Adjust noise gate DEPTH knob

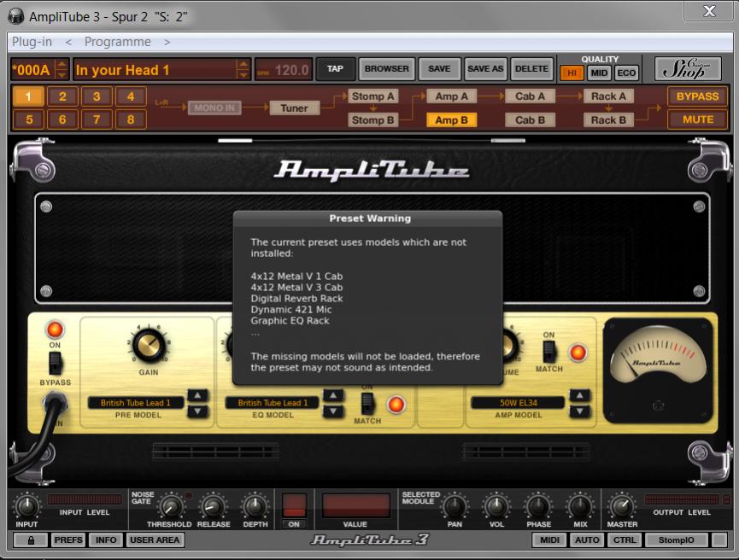click(255, 506)
